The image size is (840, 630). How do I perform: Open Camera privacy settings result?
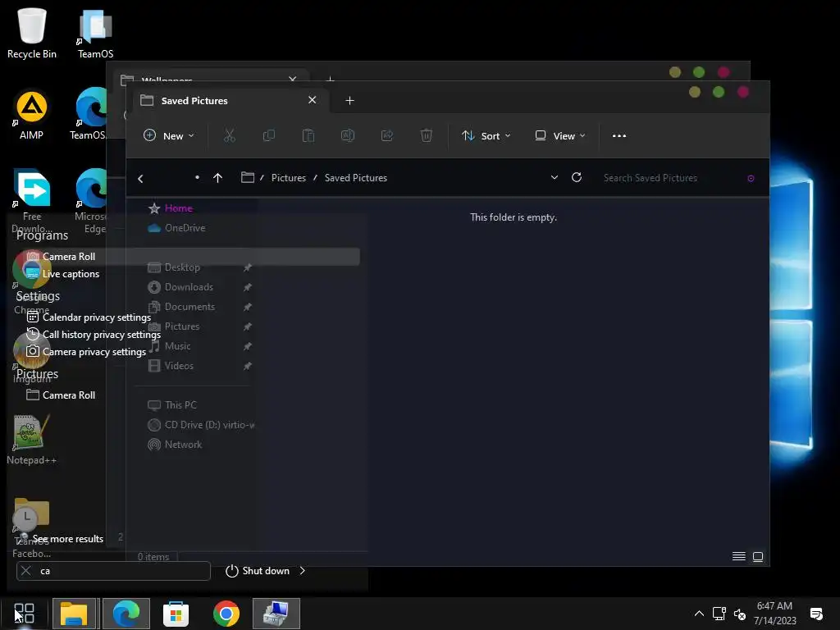[x=85, y=351]
